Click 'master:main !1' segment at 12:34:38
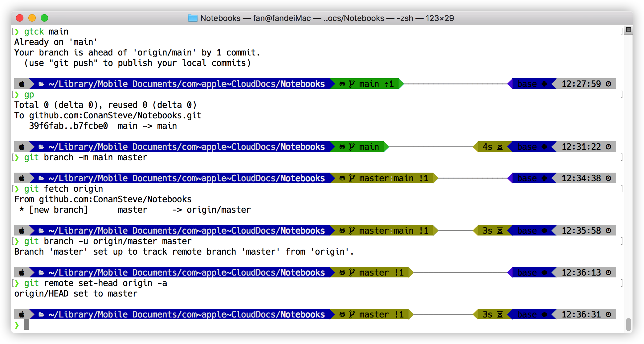644x344 pixels. pos(384,178)
